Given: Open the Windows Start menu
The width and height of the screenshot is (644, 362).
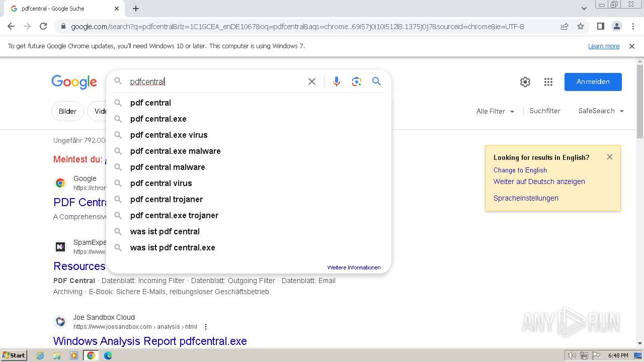Looking at the screenshot, I should [x=14, y=355].
